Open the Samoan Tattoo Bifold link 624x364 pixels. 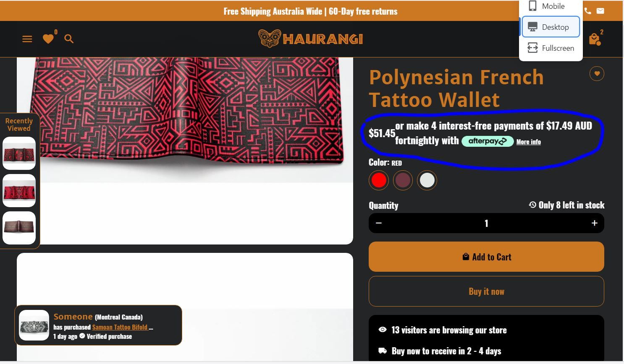(120, 327)
